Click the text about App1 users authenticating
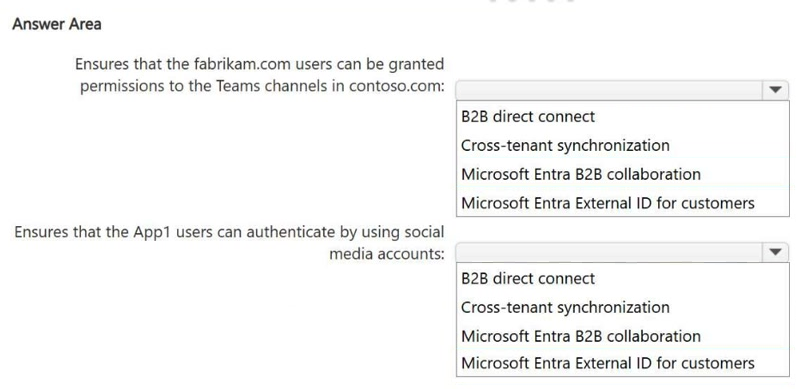 [229, 242]
